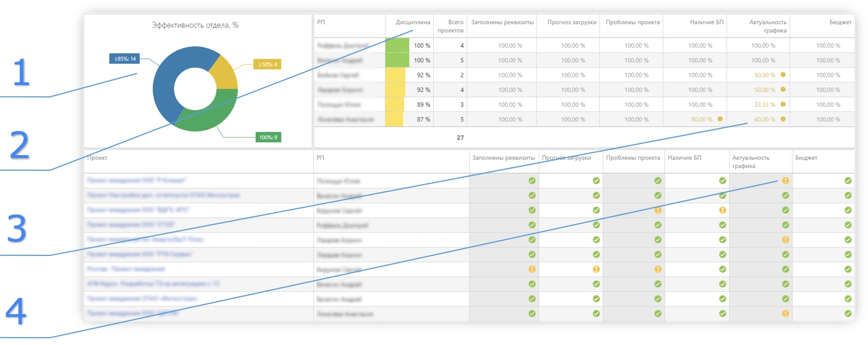The image size is (868, 345).
Task: Click the seventh project row's Прогноз загрузки warning icon
Action: 597,269
